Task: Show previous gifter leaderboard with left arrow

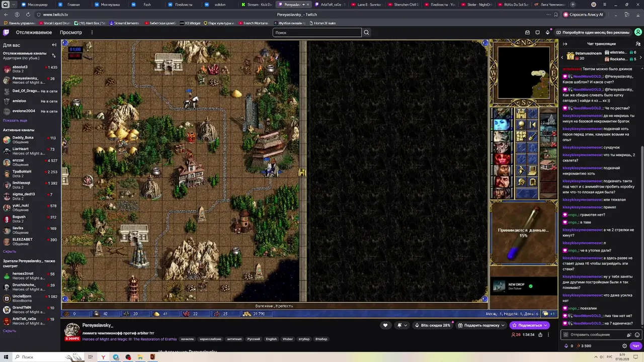Action: click(x=562, y=57)
